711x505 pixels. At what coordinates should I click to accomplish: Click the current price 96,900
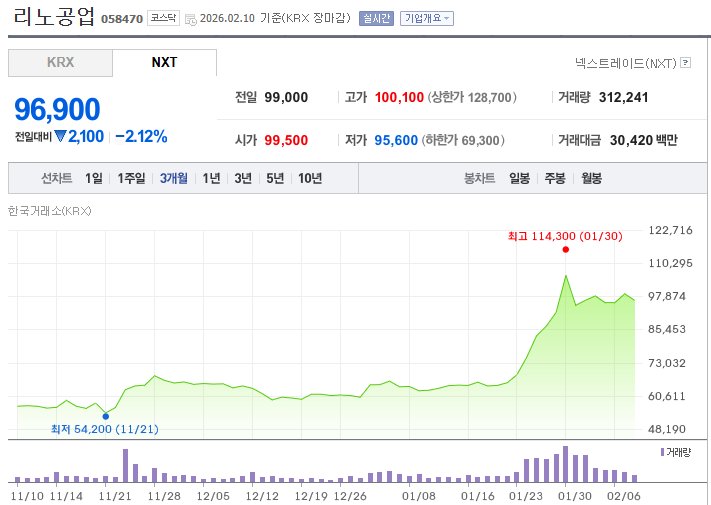pos(57,109)
